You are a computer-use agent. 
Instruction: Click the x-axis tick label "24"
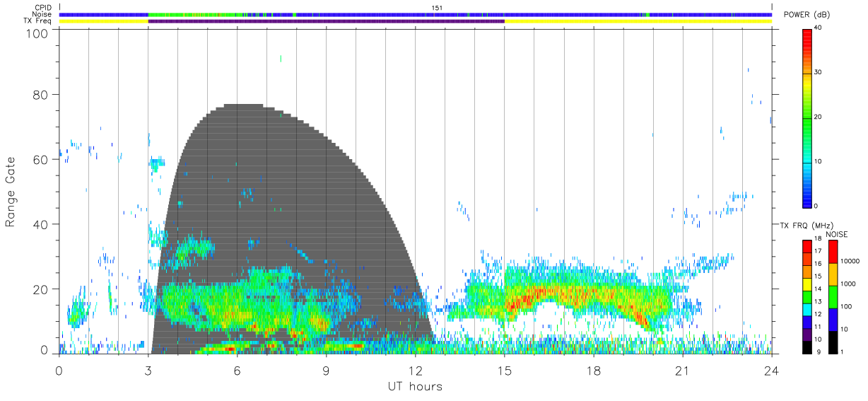tap(772, 371)
